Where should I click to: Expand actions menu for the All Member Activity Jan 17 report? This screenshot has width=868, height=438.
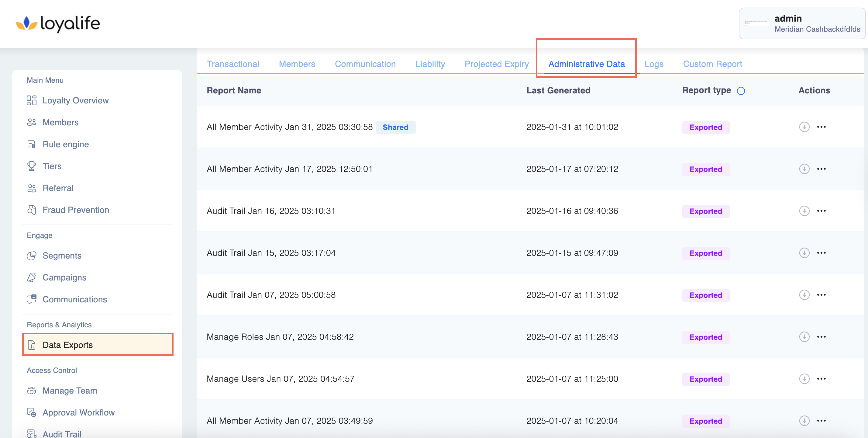(x=821, y=169)
